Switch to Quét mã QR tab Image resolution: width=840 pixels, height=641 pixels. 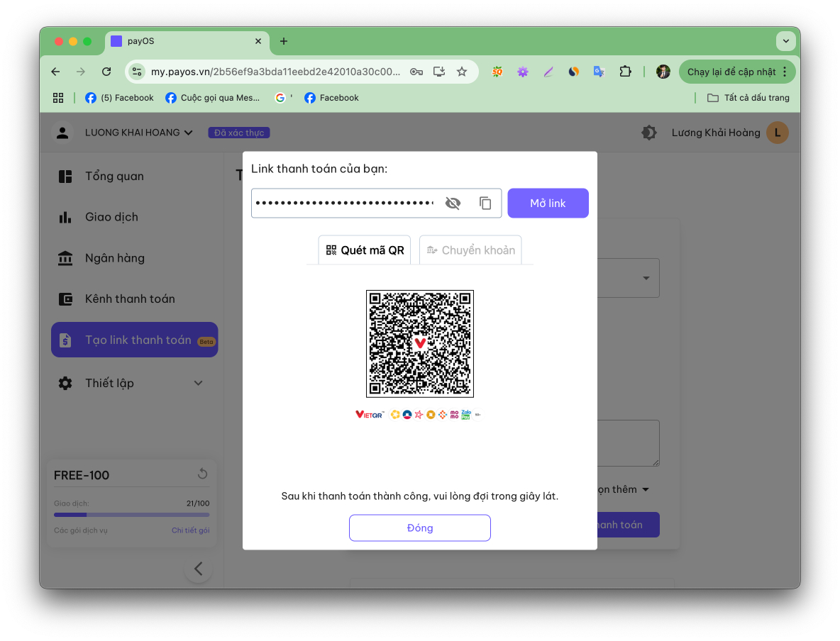(364, 250)
